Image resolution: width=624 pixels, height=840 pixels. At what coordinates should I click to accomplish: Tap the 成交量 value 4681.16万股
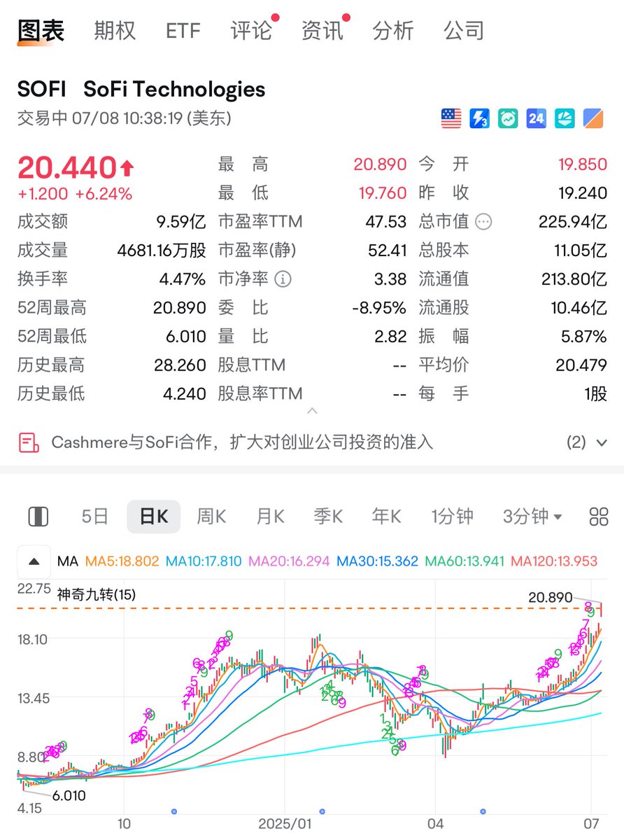[162, 251]
